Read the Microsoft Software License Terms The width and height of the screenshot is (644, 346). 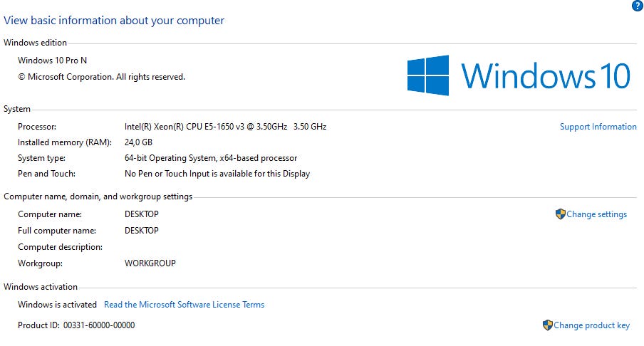click(x=184, y=305)
